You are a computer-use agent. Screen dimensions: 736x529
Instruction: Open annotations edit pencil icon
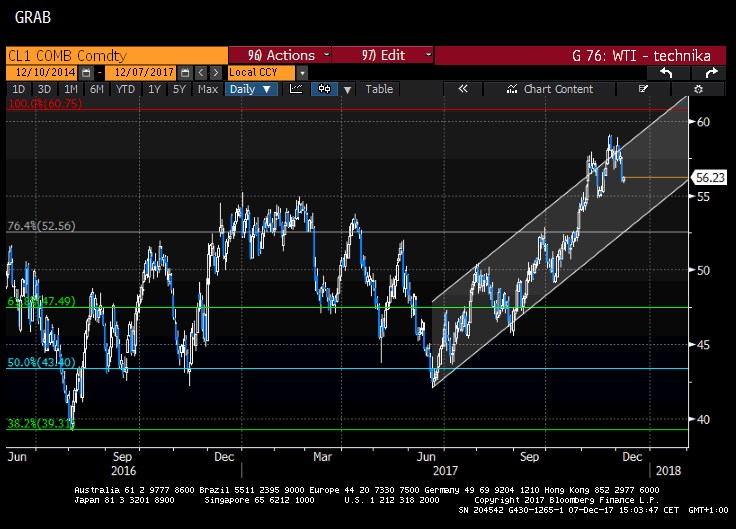click(x=643, y=89)
